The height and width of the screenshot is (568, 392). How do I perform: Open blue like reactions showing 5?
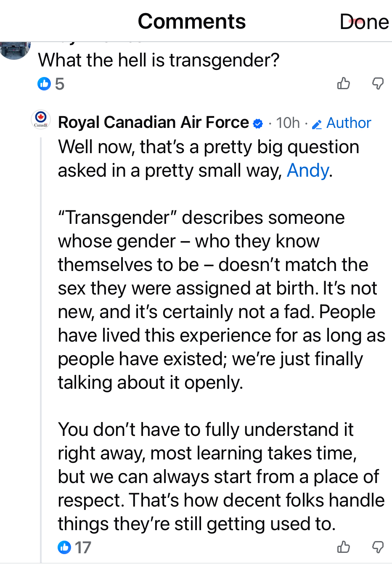click(x=51, y=84)
